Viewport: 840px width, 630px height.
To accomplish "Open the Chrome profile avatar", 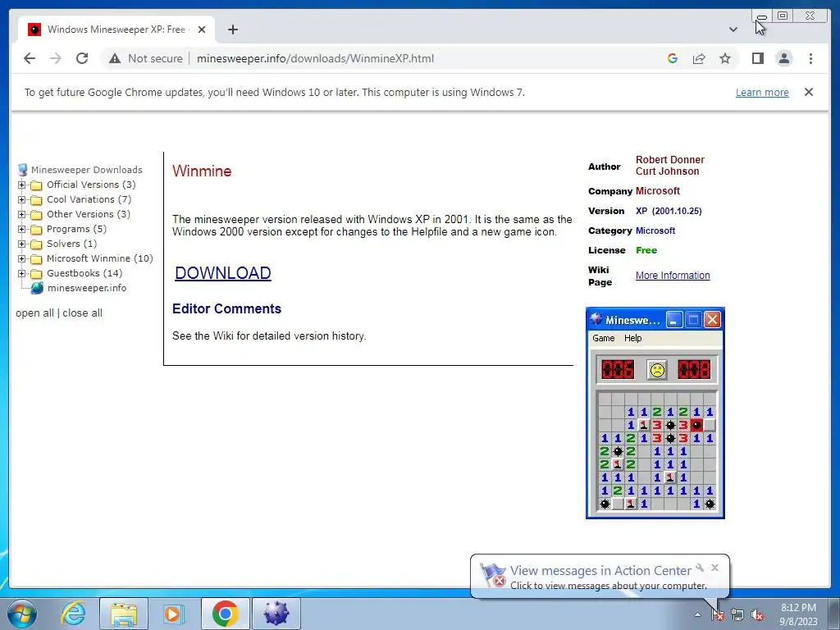I will [x=783, y=58].
